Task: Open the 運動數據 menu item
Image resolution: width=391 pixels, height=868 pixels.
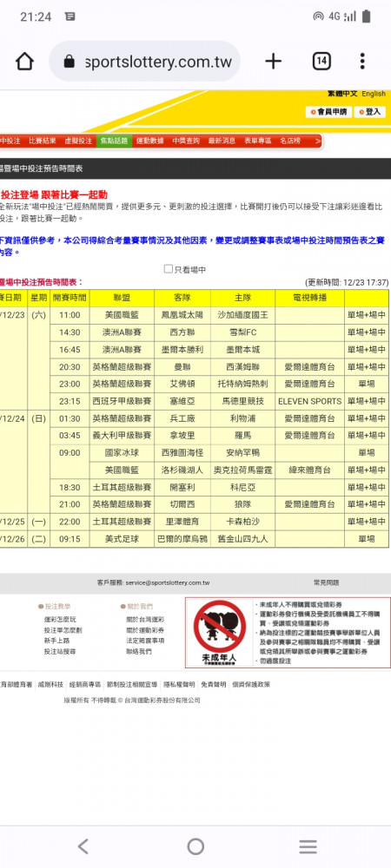Action: point(150,141)
